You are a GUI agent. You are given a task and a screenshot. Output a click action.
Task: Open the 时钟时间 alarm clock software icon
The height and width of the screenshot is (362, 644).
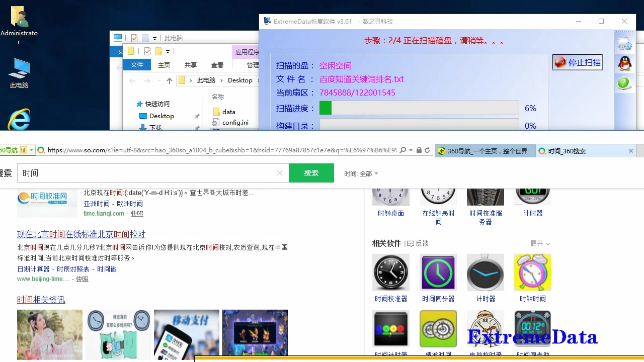click(x=533, y=273)
